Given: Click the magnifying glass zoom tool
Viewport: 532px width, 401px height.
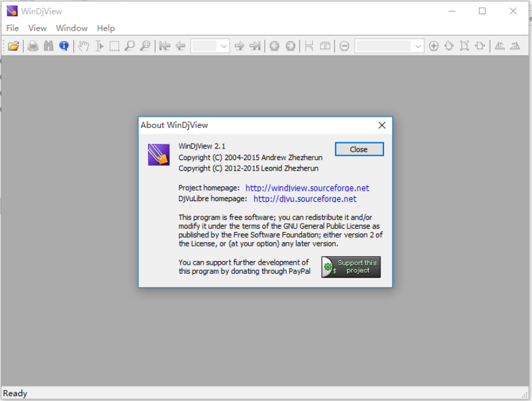Looking at the screenshot, I should pyautogui.click(x=130, y=46).
